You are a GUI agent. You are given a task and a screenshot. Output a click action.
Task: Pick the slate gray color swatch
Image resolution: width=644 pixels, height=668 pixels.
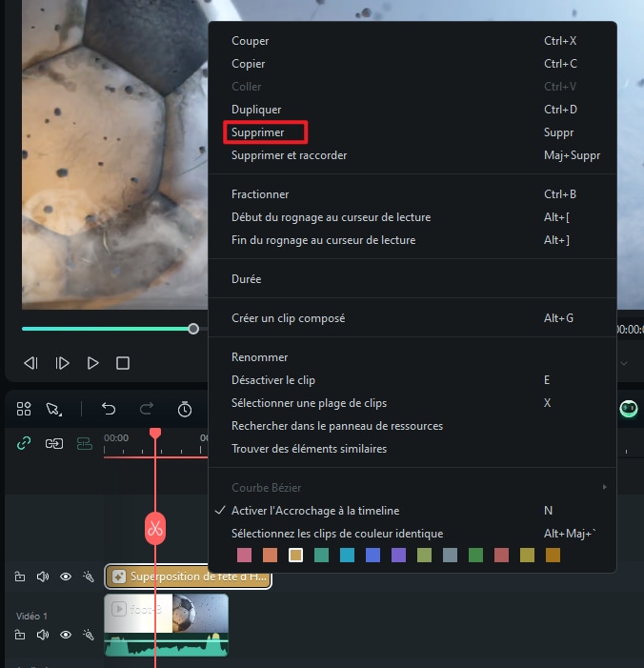451,556
